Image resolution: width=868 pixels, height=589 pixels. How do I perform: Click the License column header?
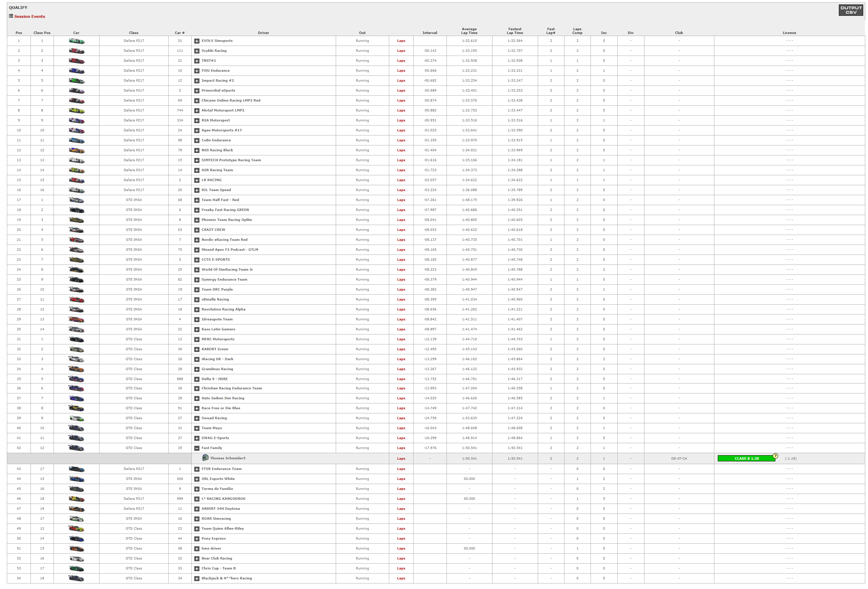789,33
